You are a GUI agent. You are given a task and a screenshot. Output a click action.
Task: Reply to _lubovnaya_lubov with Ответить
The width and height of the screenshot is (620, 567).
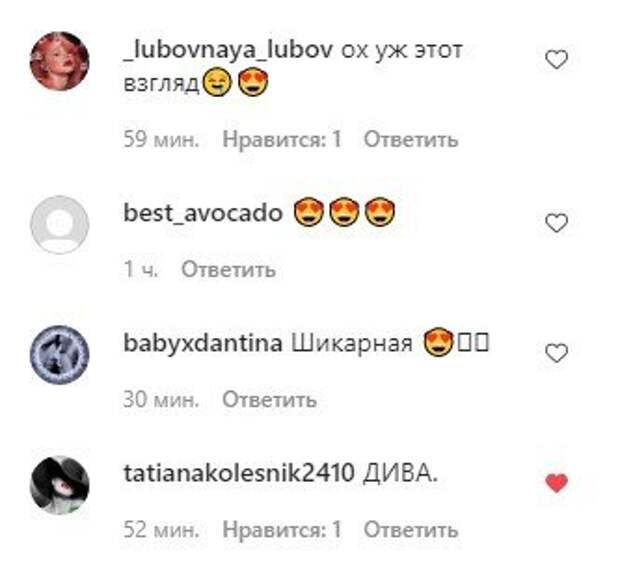[x=411, y=140]
